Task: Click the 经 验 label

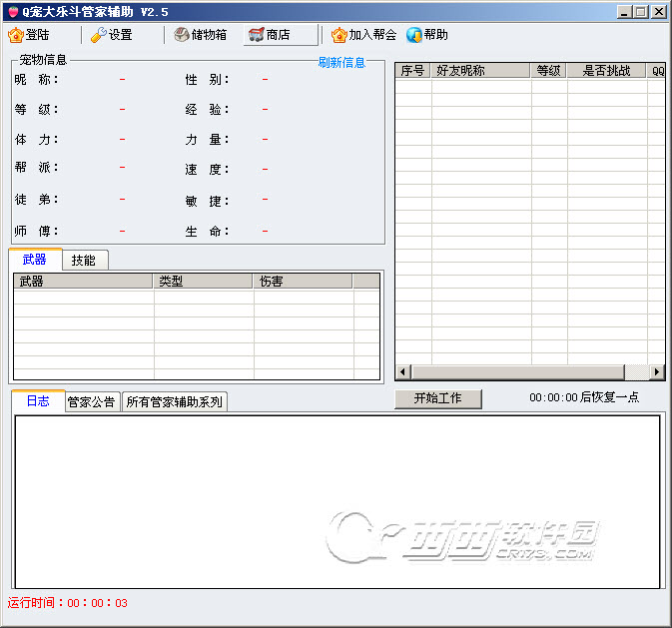Action: (208, 109)
